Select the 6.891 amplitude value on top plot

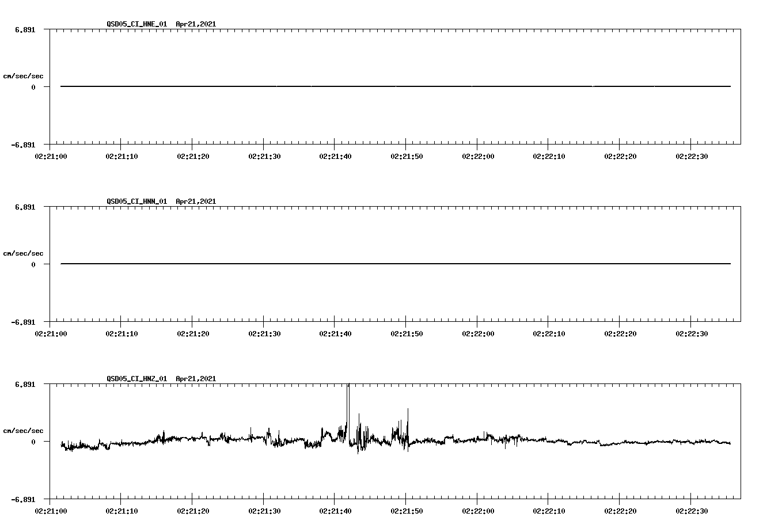(26, 29)
